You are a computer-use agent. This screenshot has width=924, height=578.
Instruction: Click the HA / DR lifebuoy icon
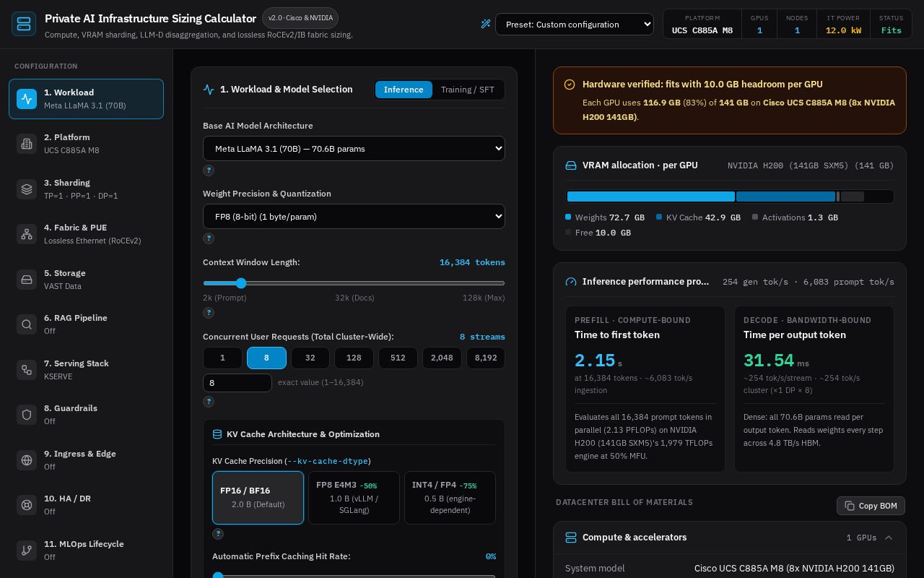pyautogui.click(x=27, y=505)
